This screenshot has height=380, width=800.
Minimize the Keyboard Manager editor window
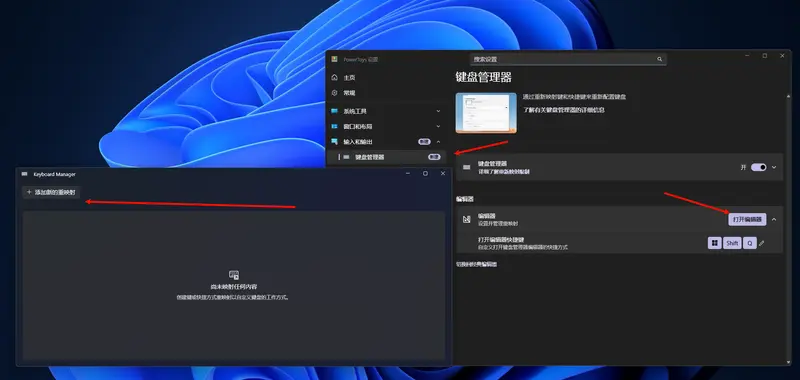408,174
